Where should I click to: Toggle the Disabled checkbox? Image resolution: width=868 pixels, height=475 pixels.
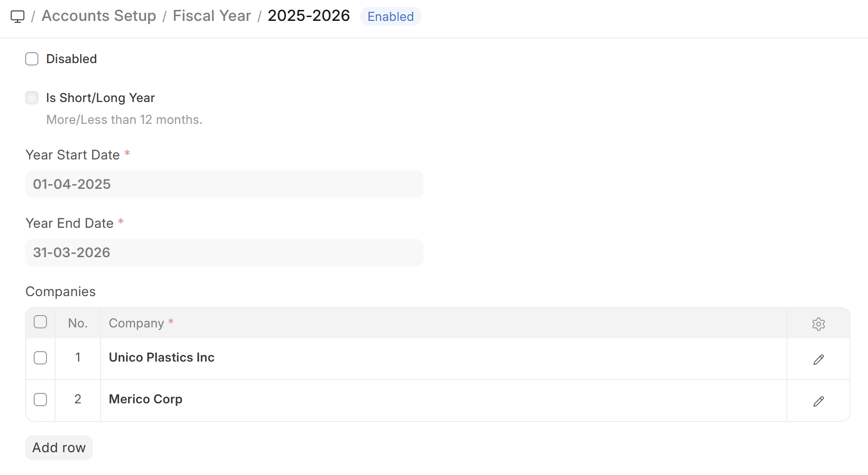pos(32,59)
